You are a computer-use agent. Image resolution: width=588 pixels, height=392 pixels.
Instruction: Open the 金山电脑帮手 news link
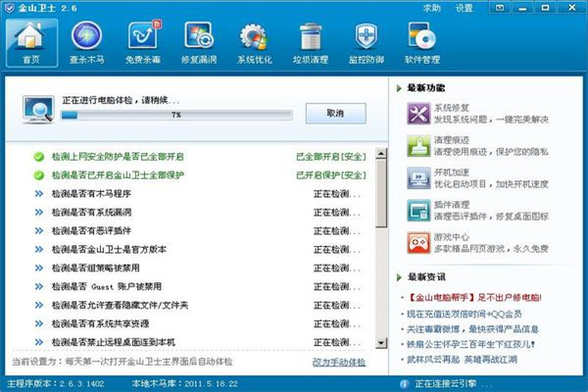point(474,298)
